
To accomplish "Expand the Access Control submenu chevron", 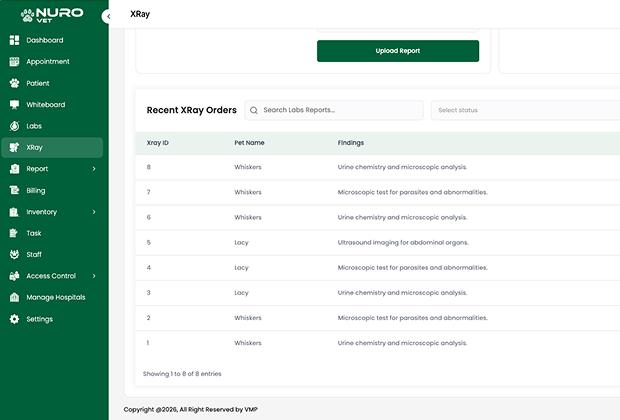I will [94, 276].
